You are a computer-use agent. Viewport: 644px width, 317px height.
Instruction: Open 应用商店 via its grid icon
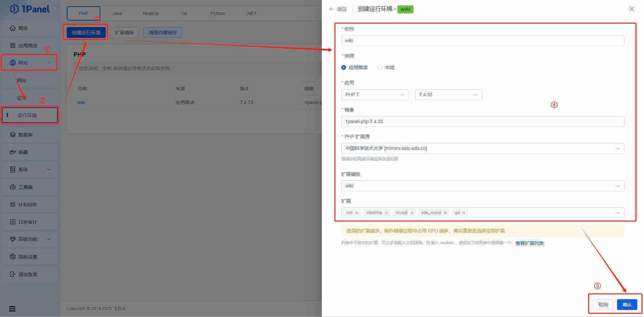[13, 46]
